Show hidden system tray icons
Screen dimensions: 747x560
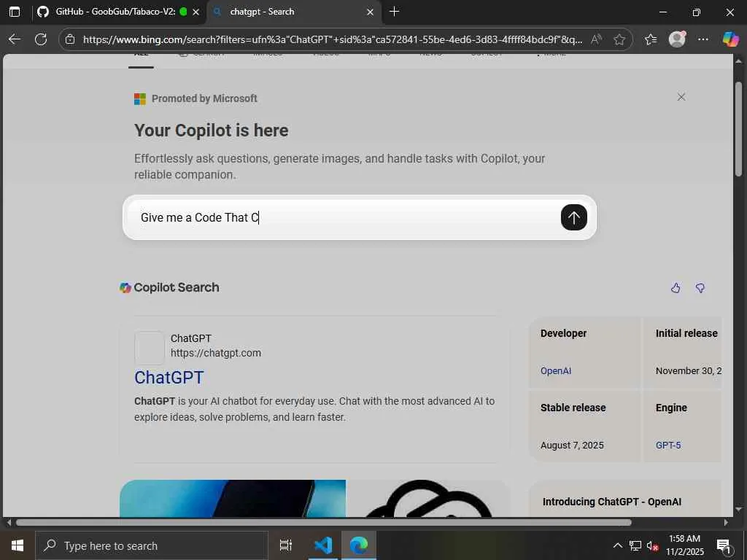[x=617, y=545]
